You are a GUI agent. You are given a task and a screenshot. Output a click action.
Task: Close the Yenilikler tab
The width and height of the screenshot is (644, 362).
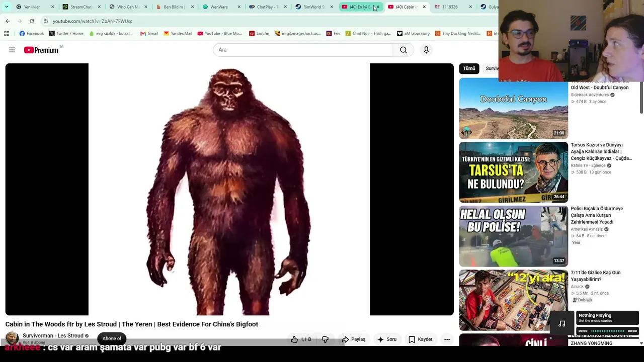pyautogui.click(x=52, y=7)
